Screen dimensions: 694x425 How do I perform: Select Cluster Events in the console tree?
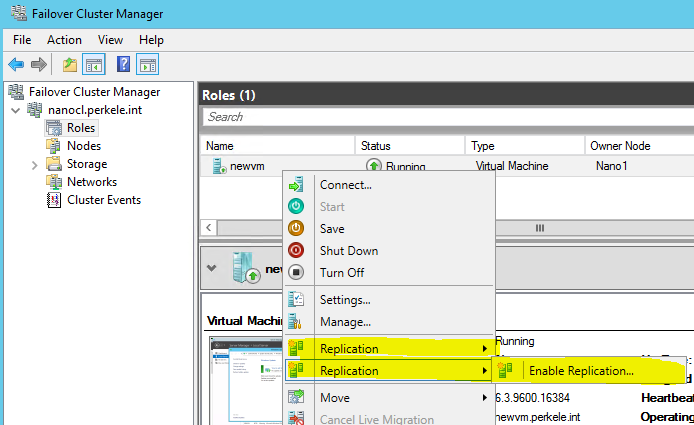click(104, 200)
